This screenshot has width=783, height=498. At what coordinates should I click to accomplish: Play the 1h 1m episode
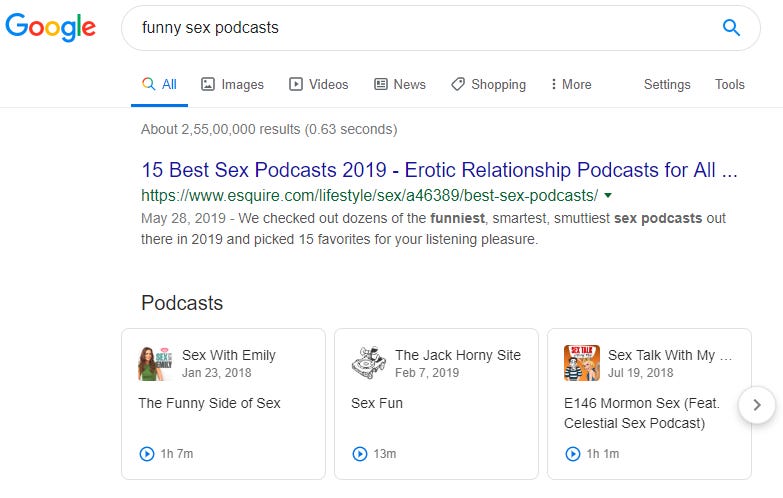pos(573,454)
